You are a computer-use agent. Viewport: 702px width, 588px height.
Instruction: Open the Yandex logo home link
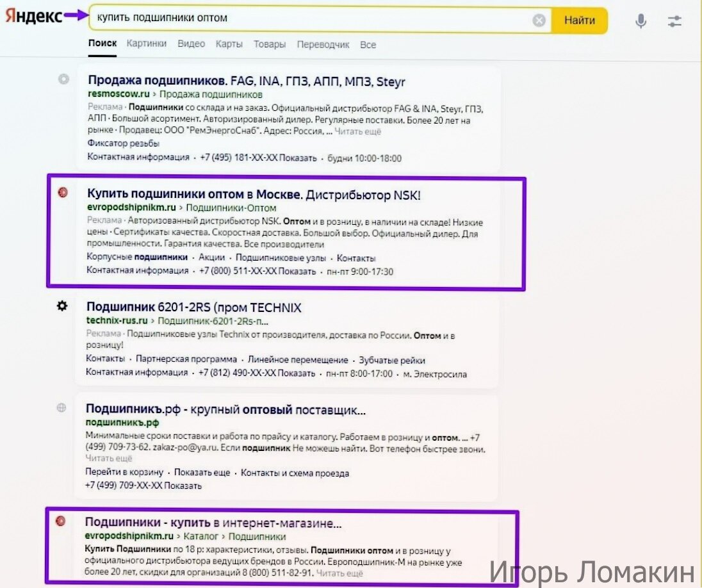click(33, 16)
